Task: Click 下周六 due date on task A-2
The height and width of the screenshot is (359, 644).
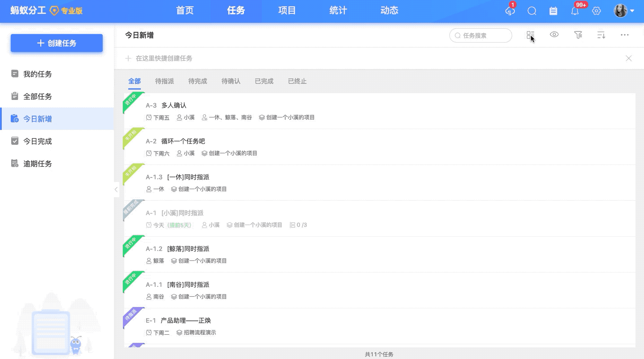Action: point(158,153)
